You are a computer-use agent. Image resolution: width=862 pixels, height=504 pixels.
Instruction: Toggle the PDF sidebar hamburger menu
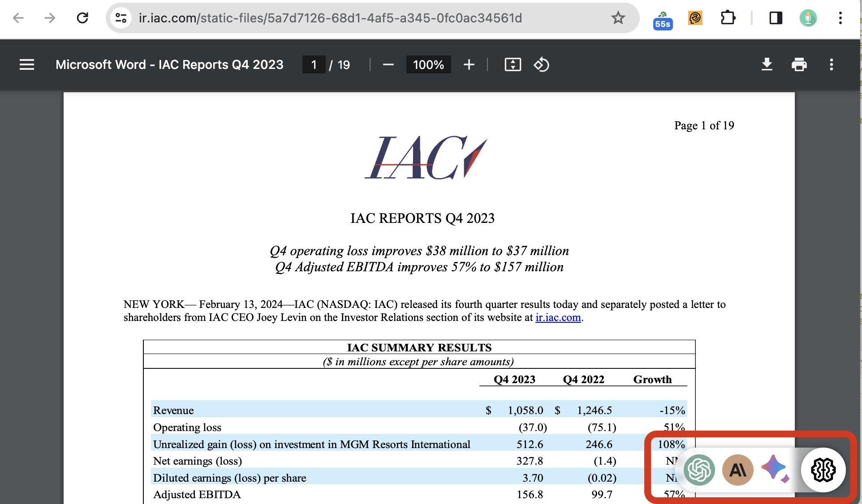[27, 64]
